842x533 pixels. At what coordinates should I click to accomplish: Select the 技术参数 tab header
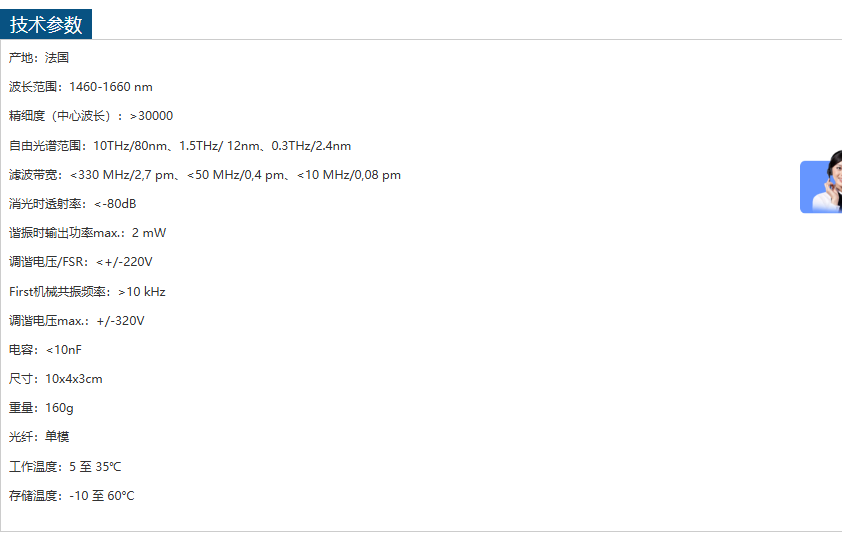click(46, 24)
